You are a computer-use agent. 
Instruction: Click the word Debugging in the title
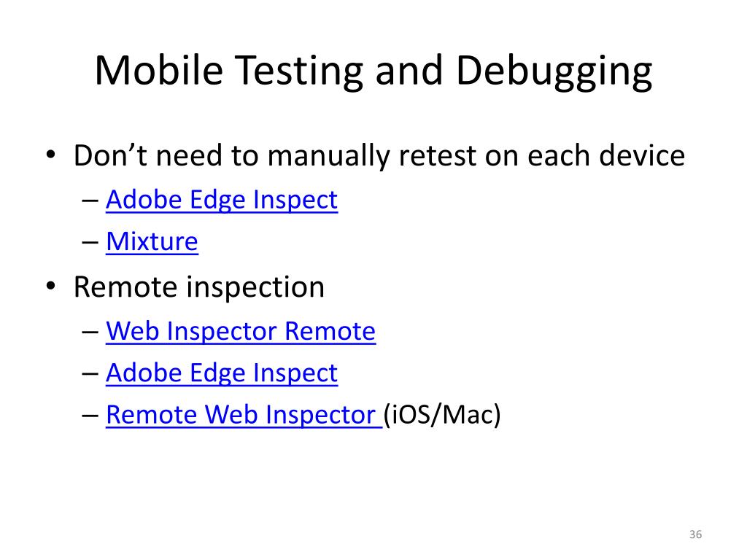[554, 71]
